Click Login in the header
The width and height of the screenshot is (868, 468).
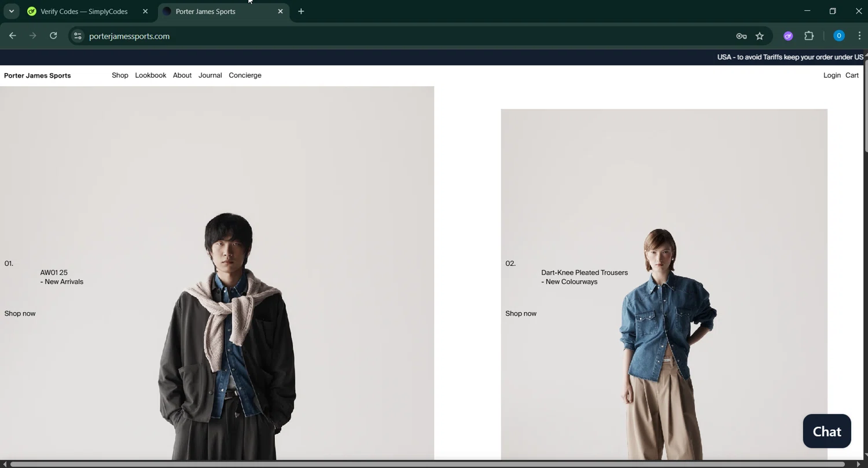(832, 75)
